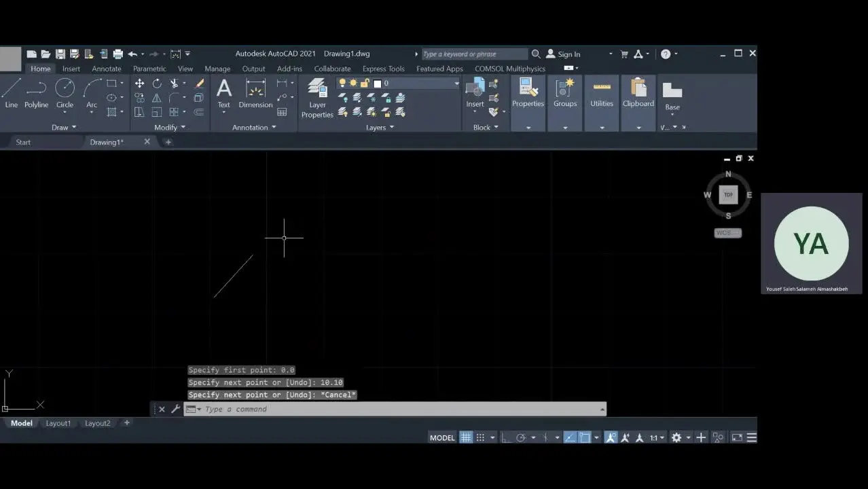Screen dimensions: 868x489
Task: Click the Autodesk App Store cart icon
Action: click(624, 54)
